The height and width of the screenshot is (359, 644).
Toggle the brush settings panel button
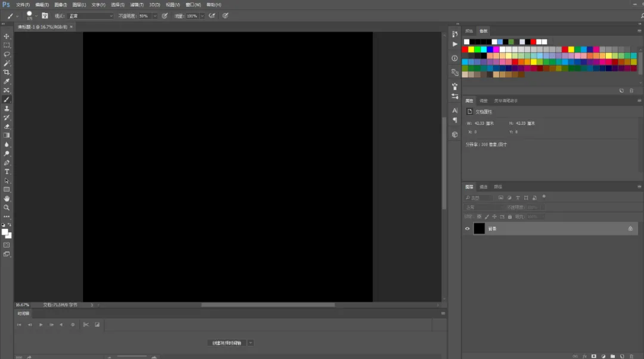click(x=45, y=16)
